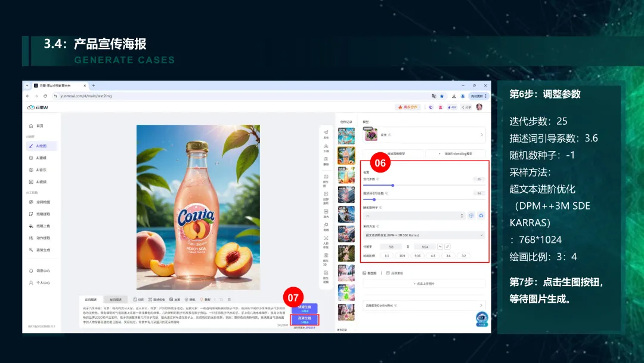Screen dimensions: 644x363
Task: Click the height field showing 1024
Action: tap(425, 247)
